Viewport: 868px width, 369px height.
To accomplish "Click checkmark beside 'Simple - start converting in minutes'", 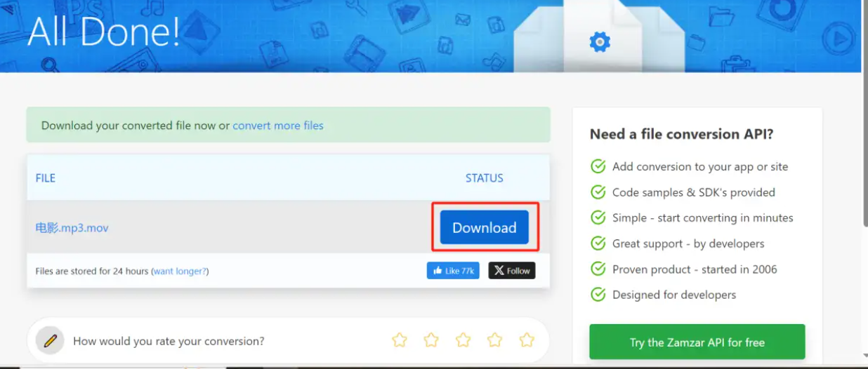I will 598,218.
